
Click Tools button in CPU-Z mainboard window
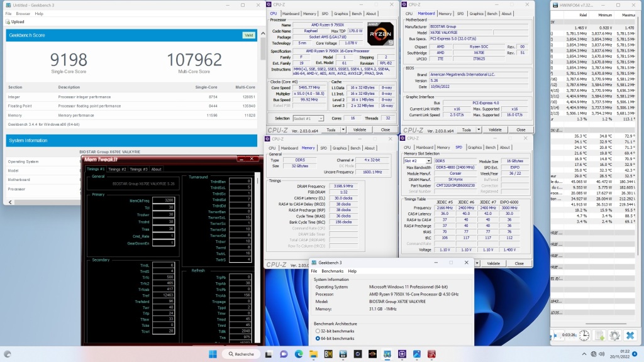pyautogui.click(x=466, y=129)
